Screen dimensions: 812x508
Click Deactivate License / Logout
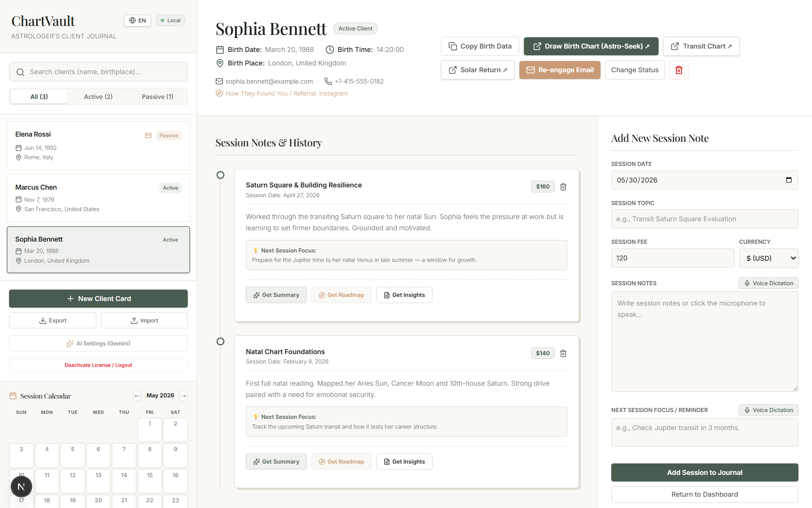[x=98, y=365]
